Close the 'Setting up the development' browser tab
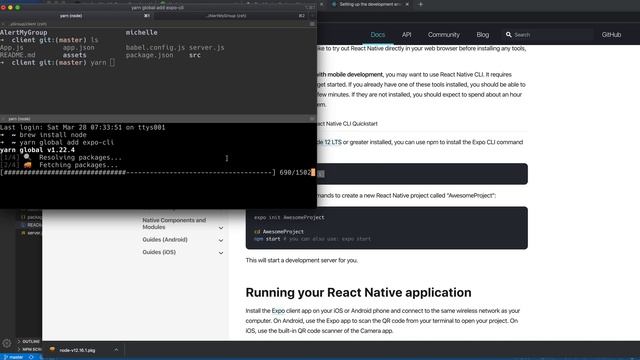This screenshot has width=640, height=360. (407, 4)
